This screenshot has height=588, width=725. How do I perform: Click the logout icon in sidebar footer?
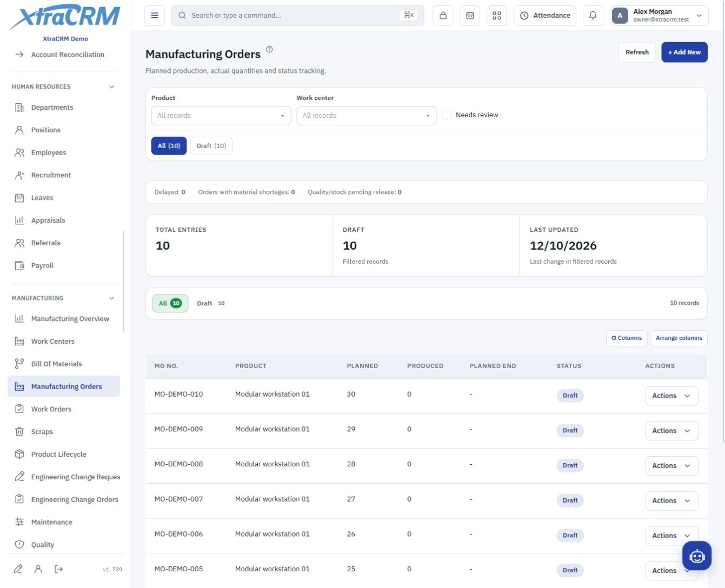click(58, 569)
